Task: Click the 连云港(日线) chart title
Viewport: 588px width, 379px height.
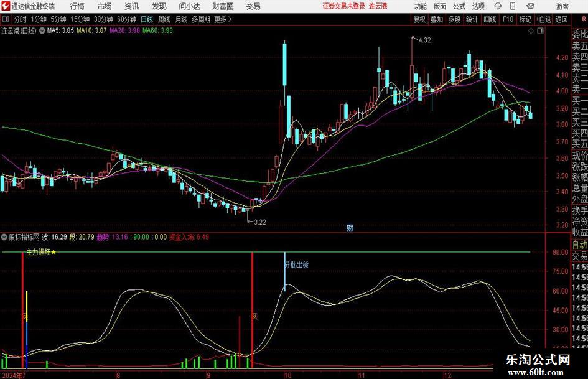Action: pos(19,30)
